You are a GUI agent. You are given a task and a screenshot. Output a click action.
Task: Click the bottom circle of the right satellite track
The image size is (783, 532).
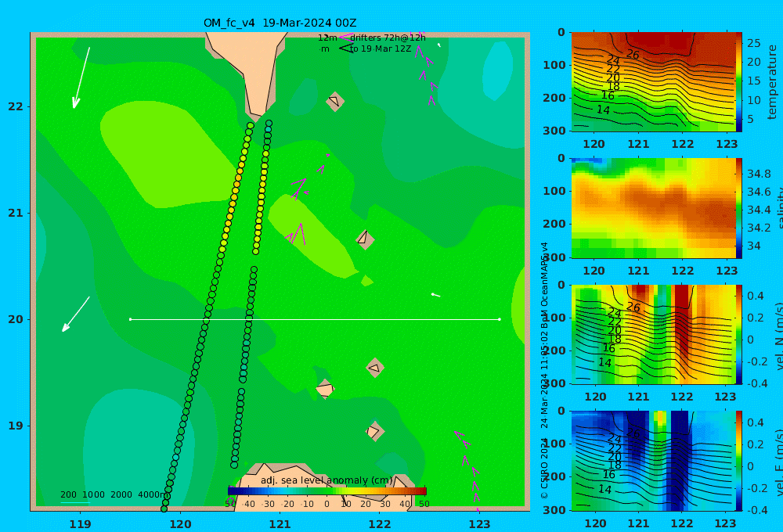click(x=234, y=465)
